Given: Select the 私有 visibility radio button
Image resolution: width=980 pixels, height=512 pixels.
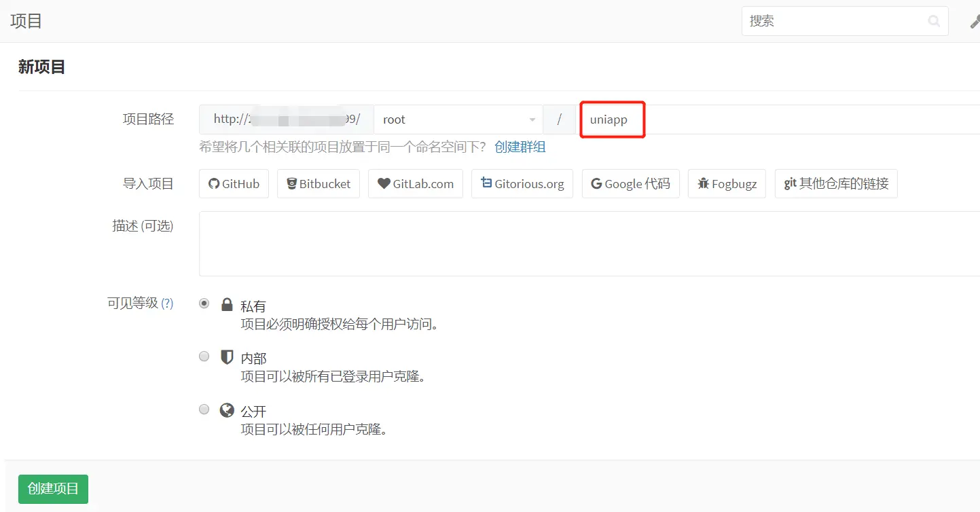Looking at the screenshot, I should (x=204, y=304).
